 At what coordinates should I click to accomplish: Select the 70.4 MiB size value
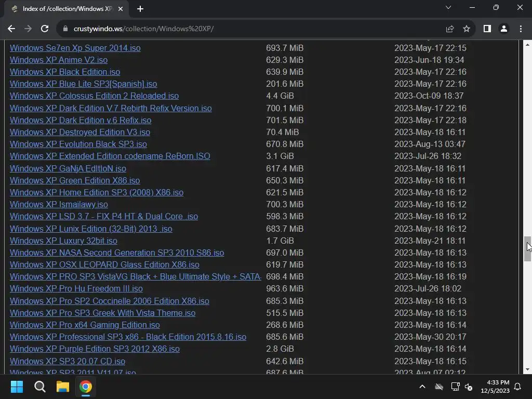tap(283, 132)
